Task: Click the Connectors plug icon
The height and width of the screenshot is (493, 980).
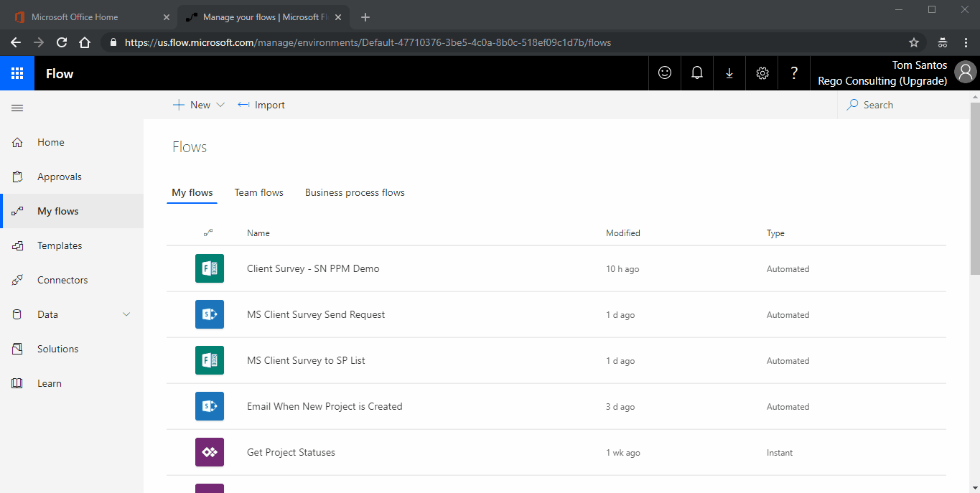Action: click(x=17, y=280)
